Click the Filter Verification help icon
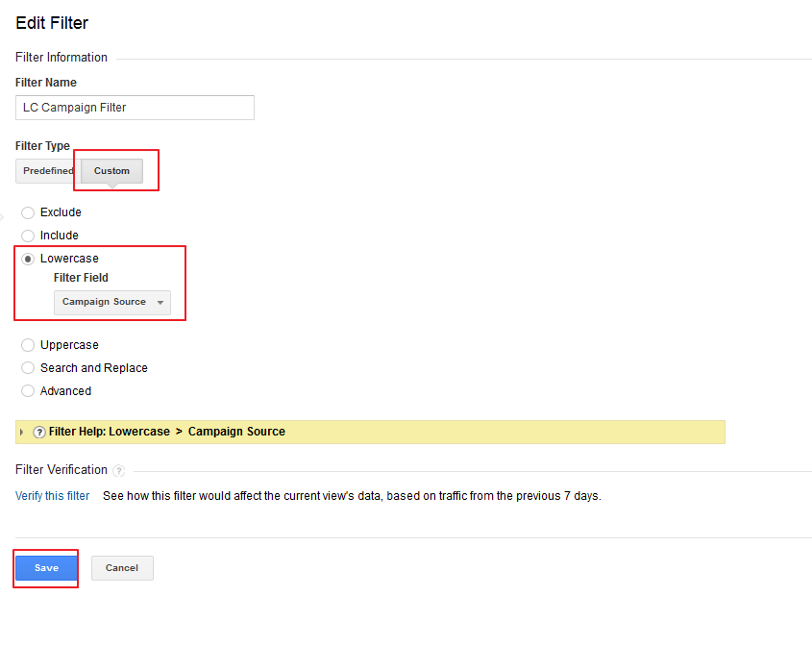 click(x=118, y=470)
